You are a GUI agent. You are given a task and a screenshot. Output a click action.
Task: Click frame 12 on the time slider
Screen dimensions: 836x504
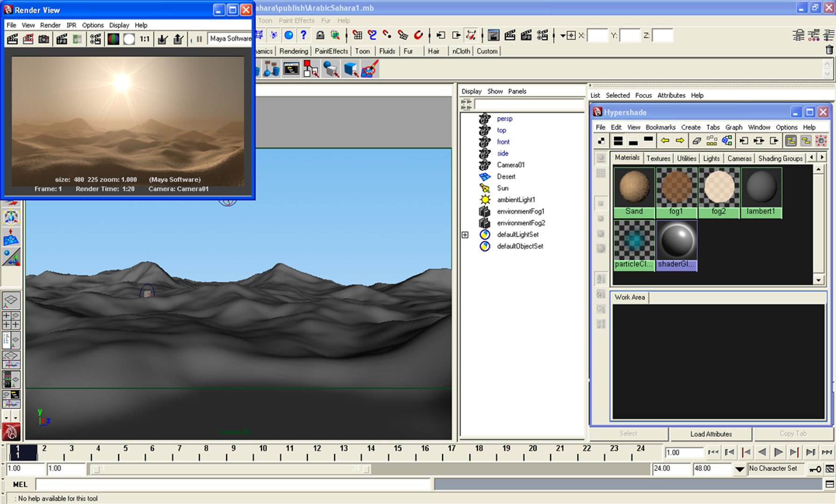(317, 452)
